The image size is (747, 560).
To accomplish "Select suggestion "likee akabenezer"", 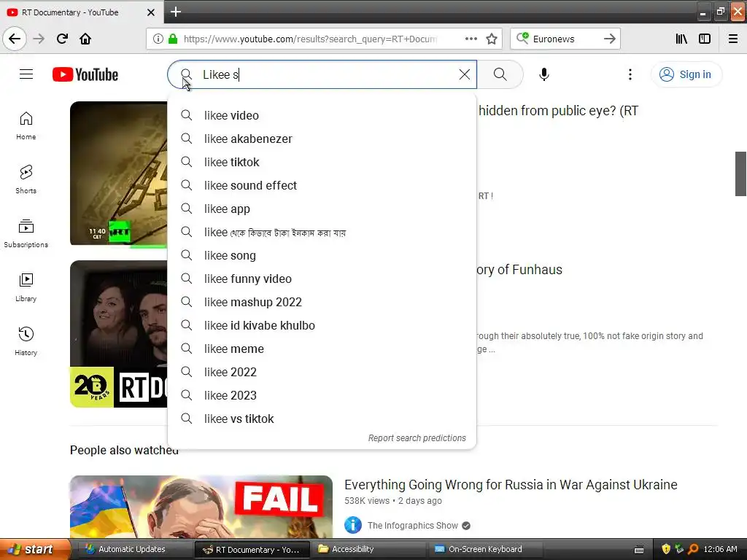I will click(x=322, y=139).
